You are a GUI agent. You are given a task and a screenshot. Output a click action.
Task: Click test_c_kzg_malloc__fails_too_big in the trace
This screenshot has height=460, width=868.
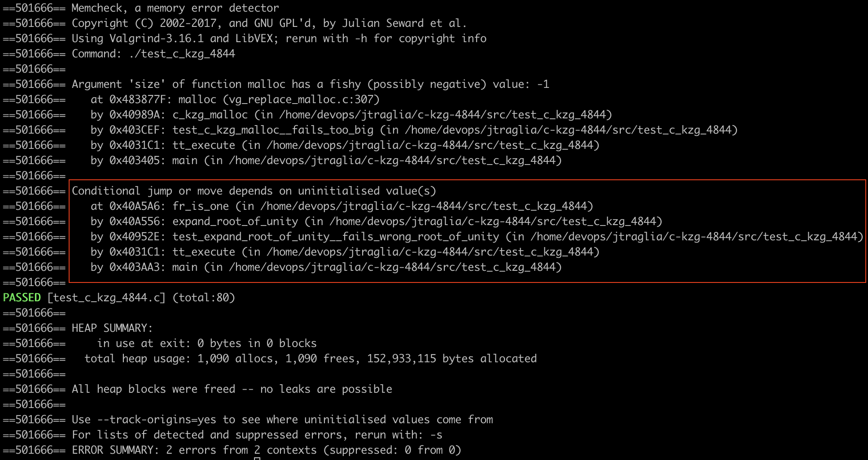272,130
